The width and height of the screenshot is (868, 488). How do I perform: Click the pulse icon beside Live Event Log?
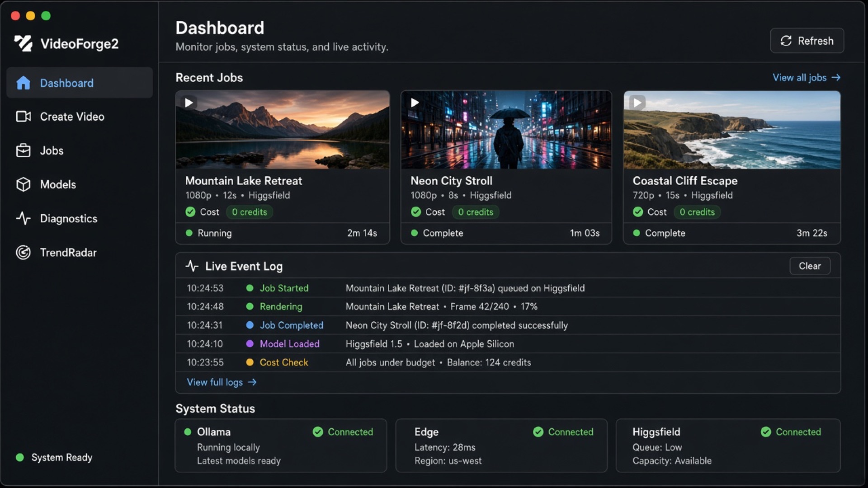click(192, 266)
